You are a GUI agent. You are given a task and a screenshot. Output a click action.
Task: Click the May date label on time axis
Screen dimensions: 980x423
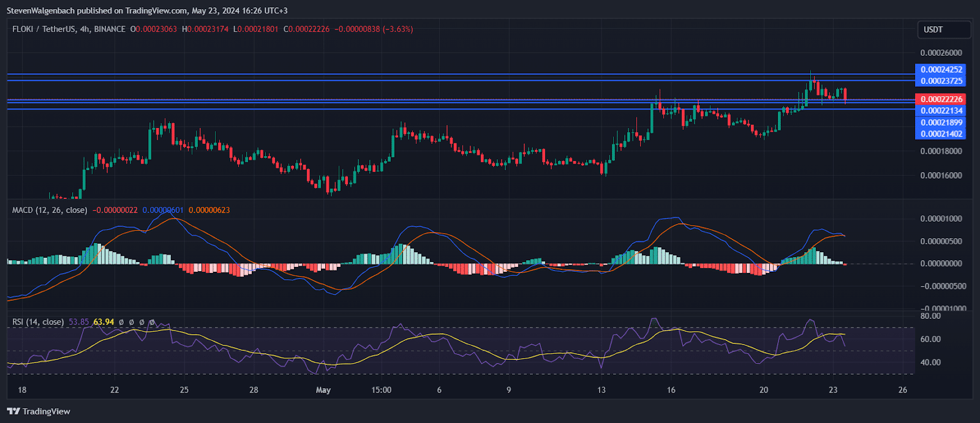pos(323,390)
